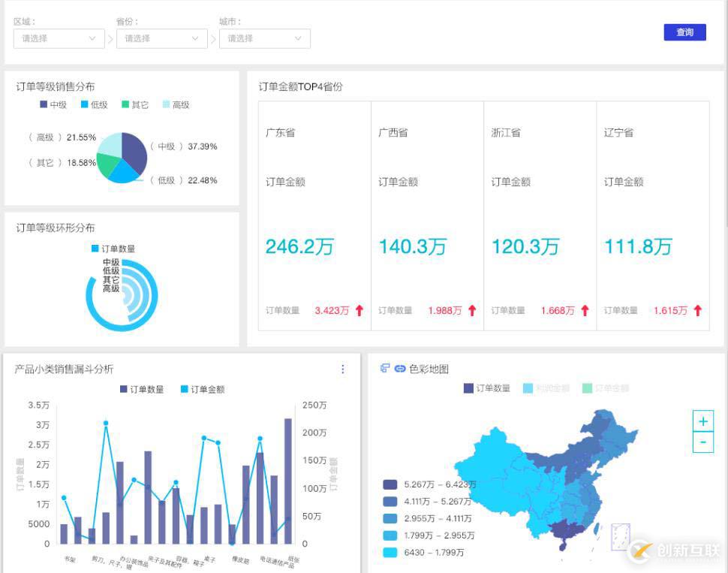Screen dimensions: 728x573
Task: Select the 5.267万 – 6.423万 range swatch
Action: pos(390,484)
